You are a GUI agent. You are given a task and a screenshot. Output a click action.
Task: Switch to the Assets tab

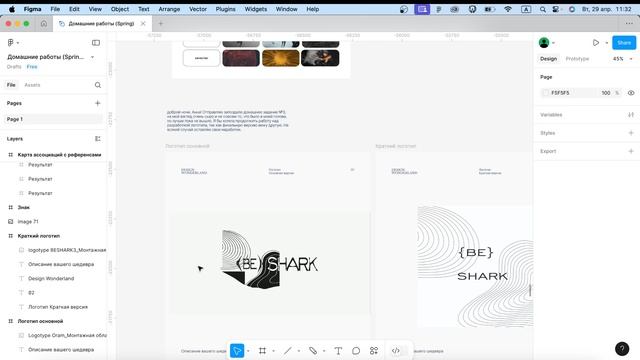tap(32, 85)
